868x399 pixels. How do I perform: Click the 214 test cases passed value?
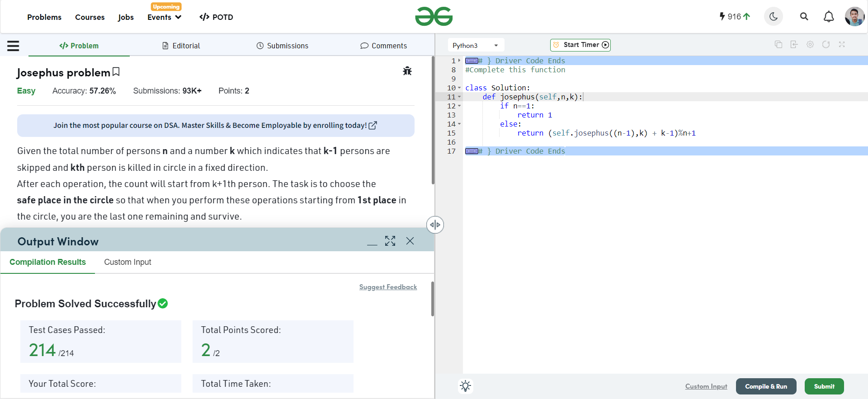point(42,350)
